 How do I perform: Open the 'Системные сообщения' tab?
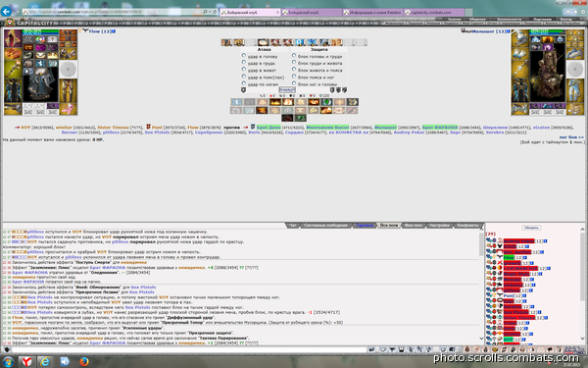click(x=325, y=226)
